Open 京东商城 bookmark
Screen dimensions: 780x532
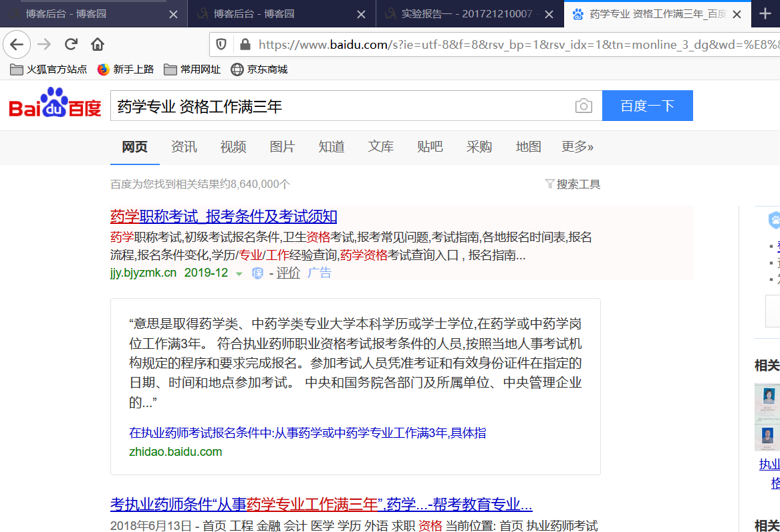[x=259, y=70]
